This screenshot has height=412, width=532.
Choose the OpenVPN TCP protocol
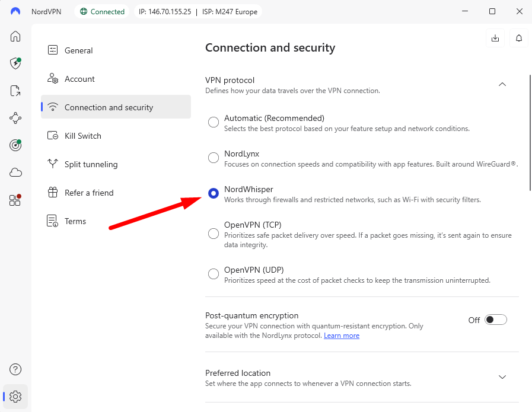[214, 234]
